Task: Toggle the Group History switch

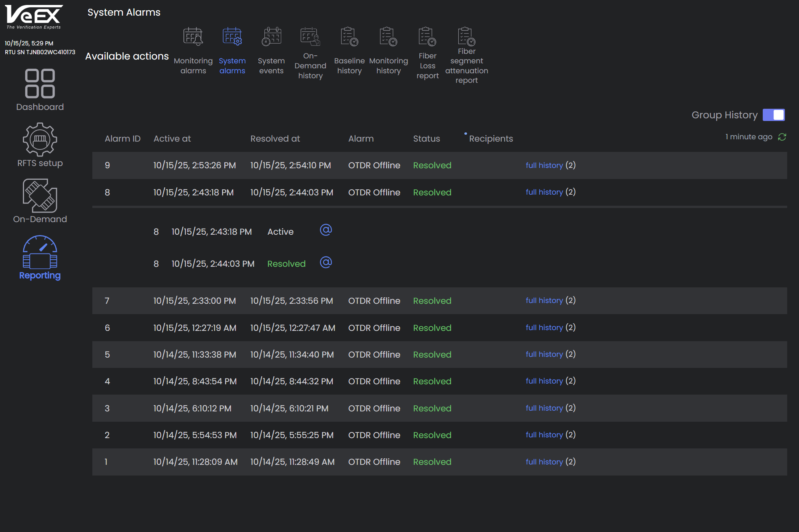Action: tap(773, 115)
